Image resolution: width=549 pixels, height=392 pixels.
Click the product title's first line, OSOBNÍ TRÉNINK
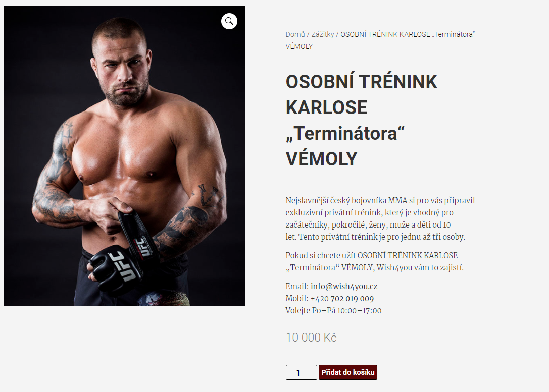361,82
